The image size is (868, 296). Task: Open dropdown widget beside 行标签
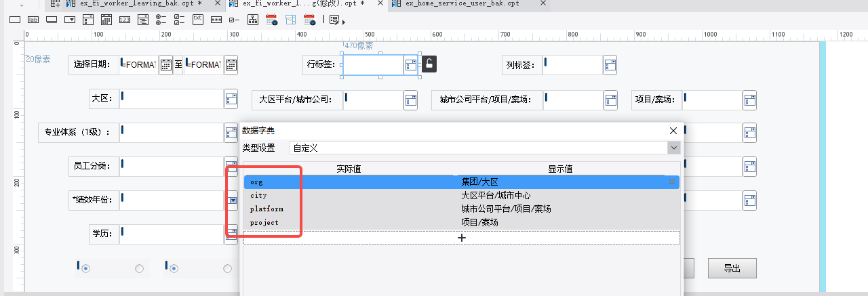coord(411,65)
